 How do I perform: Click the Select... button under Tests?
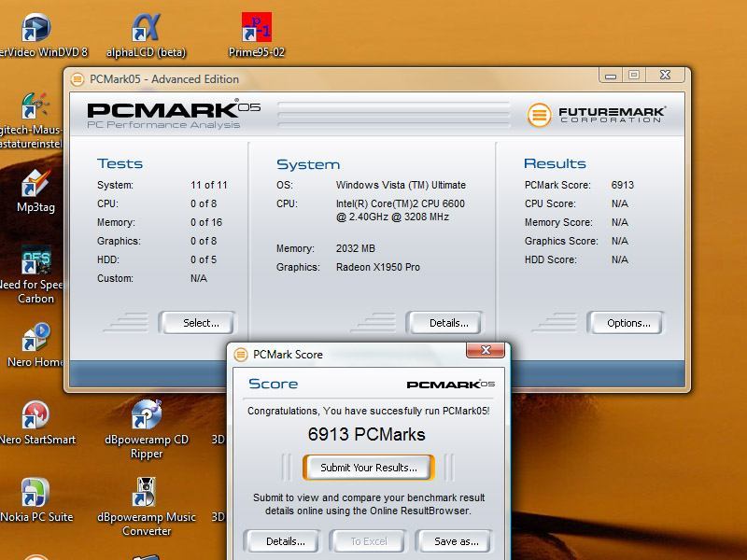[197, 323]
